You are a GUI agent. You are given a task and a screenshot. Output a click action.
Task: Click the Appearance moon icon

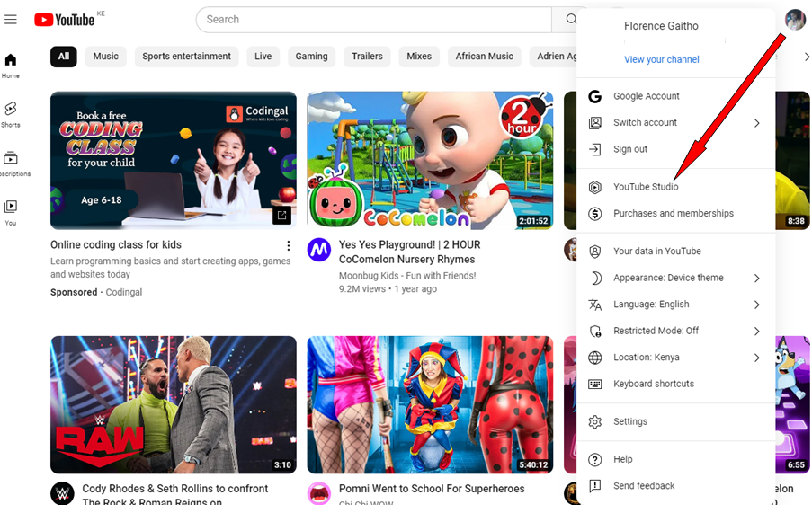[595, 279]
